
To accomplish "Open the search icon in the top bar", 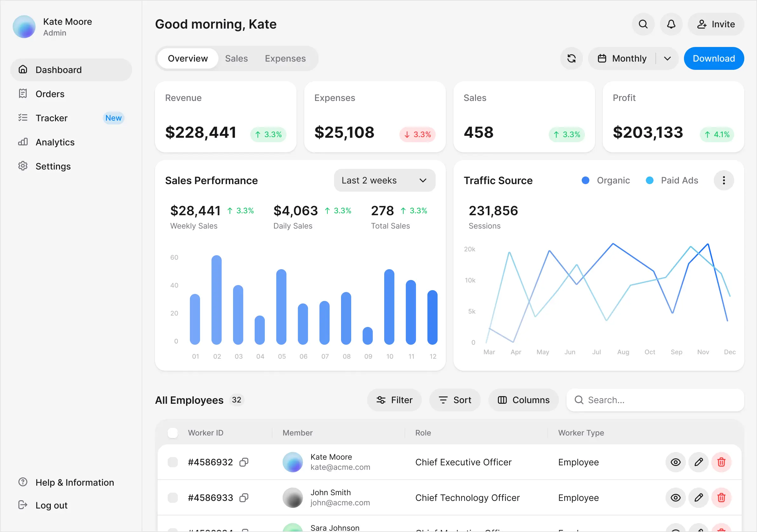I will (x=643, y=24).
